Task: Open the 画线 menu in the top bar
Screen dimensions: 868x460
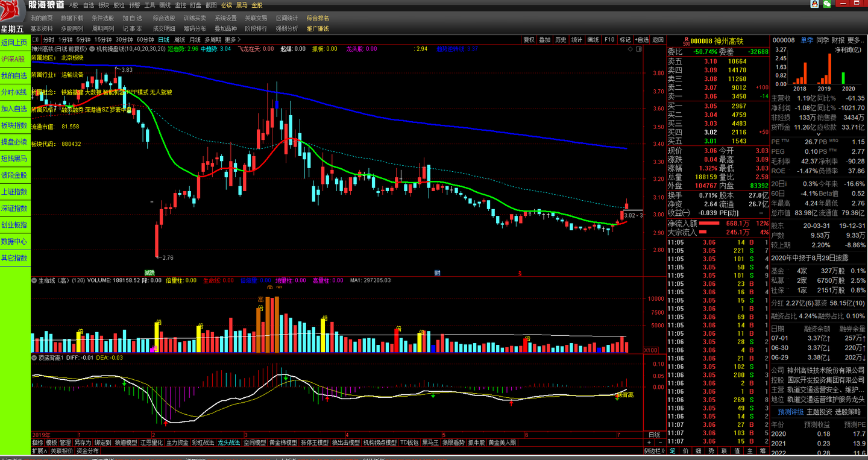Action: [165, 4]
